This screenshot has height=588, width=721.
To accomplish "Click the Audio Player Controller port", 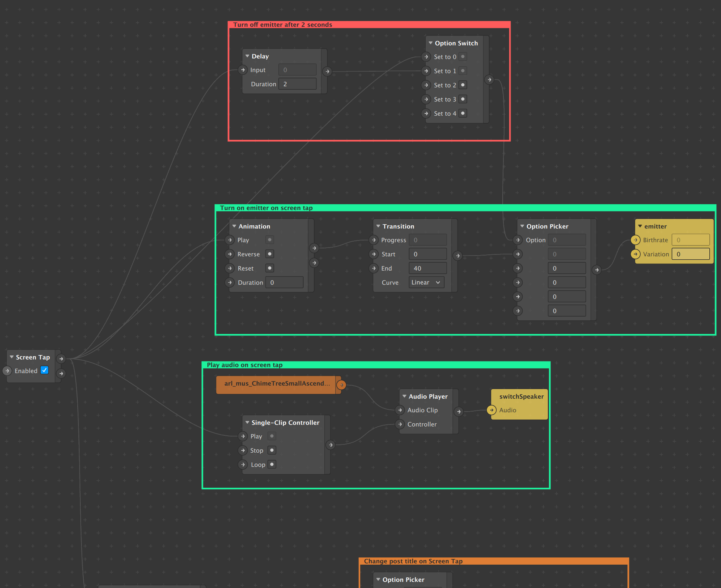I will [x=400, y=424].
